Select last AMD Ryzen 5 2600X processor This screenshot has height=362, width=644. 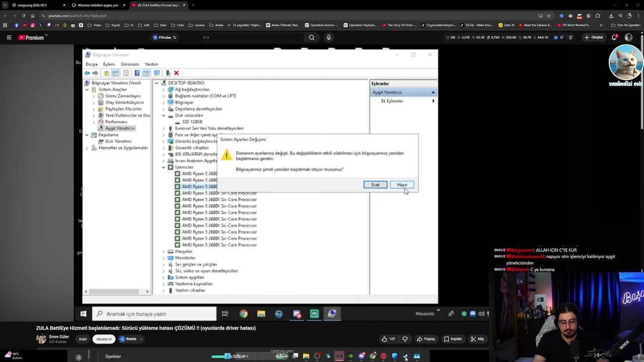[219, 245]
